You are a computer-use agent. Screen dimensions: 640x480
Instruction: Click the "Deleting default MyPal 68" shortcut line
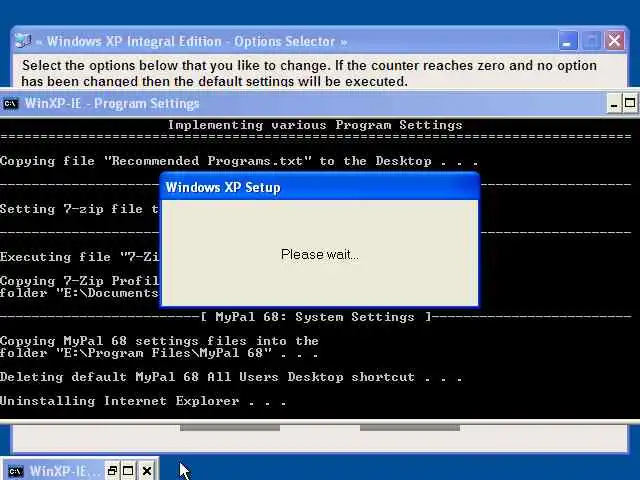[x=231, y=377]
